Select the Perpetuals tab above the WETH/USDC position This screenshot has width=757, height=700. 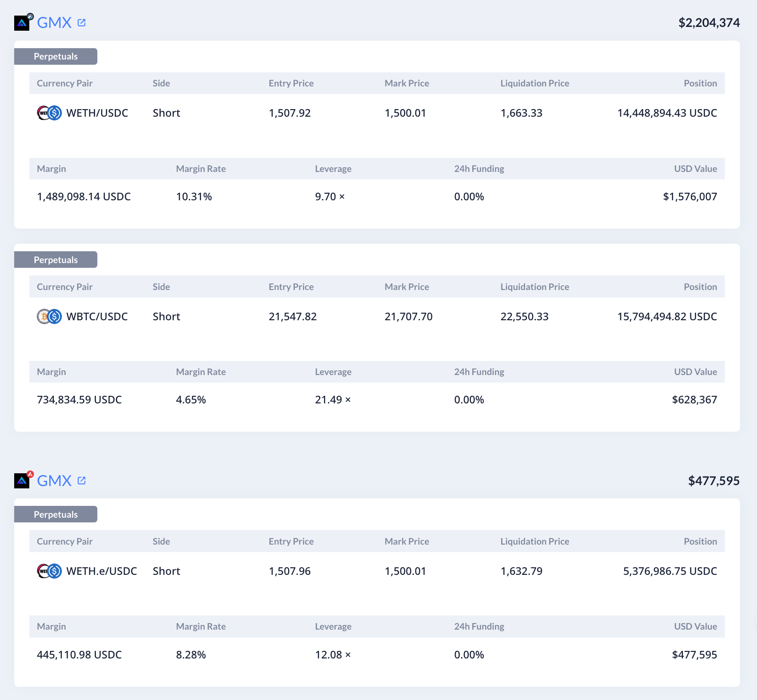tap(56, 57)
